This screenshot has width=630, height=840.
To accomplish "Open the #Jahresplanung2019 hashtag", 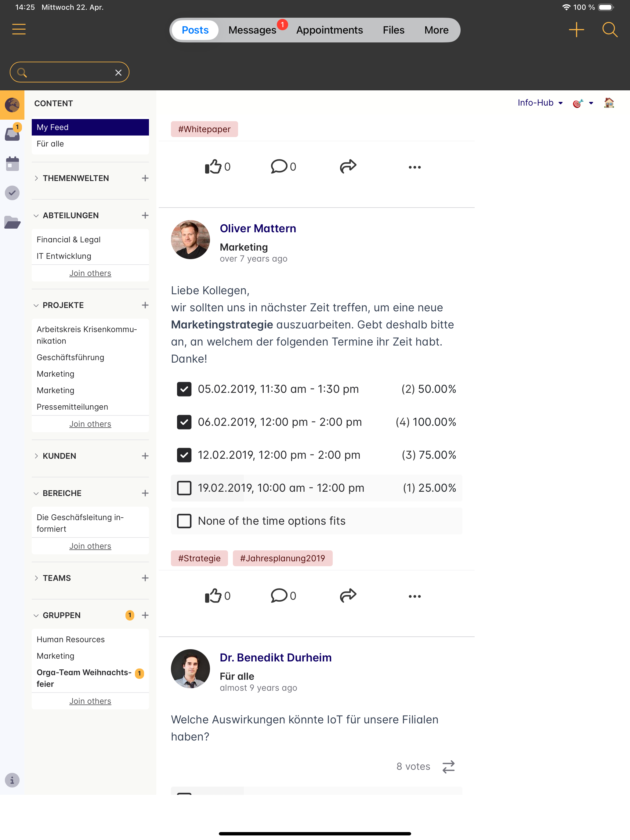I will pyautogui.click(x=283, y=559).
